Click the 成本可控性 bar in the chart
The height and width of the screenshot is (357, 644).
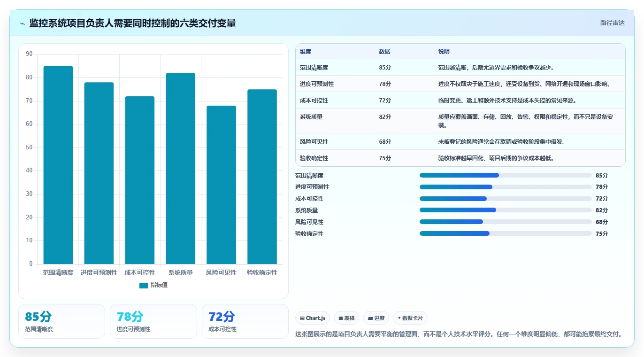coord(140,180)
